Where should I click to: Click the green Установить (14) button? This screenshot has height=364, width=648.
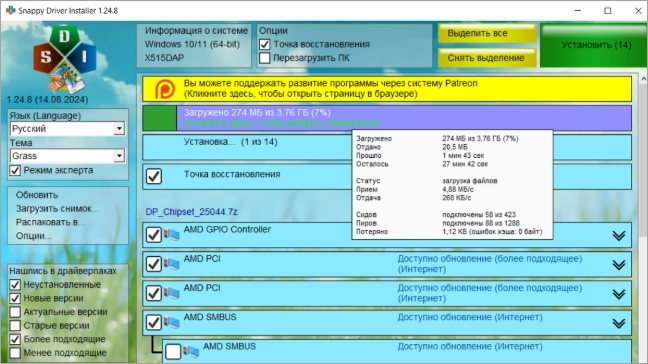pyautogui.click(x=594, y=45)
